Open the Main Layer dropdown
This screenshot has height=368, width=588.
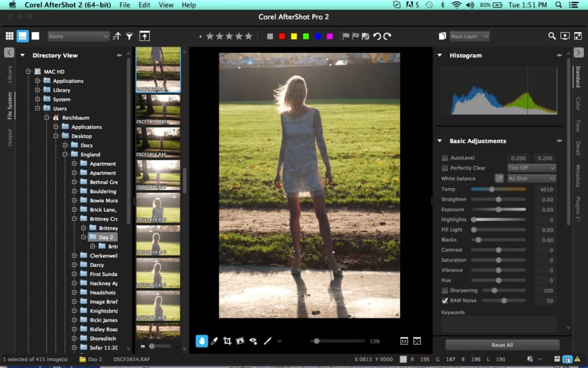(470, 36)
